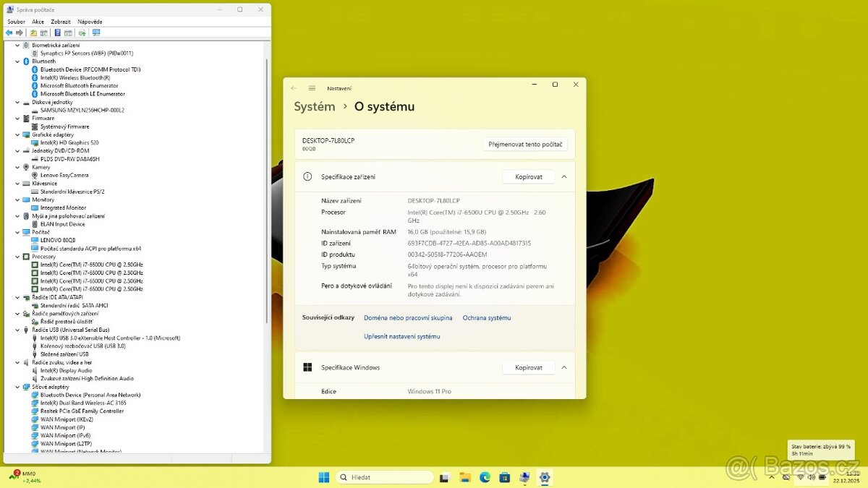Open Settings from the taskbar gear icon
868x488 pixels.
coord(544,477)
